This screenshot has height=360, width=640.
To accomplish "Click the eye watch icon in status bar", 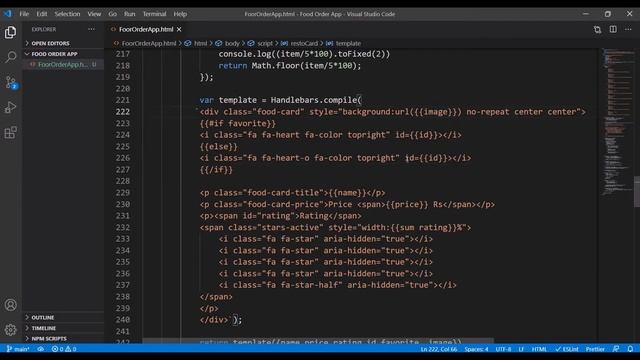I will coord(40,349).
